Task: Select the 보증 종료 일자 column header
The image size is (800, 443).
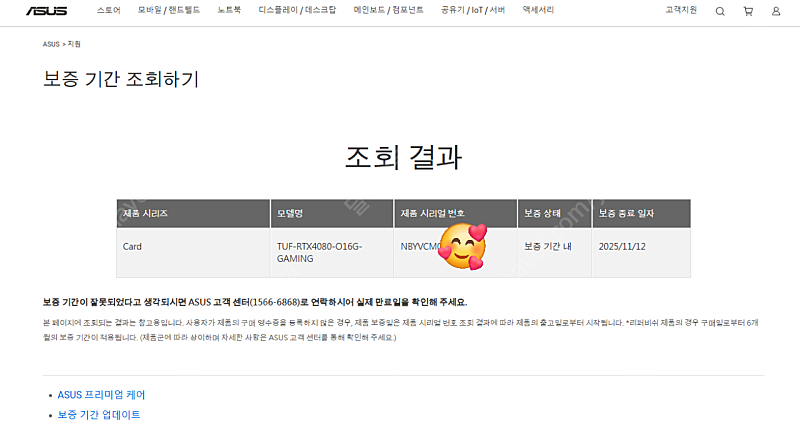Action: point(641,213)
